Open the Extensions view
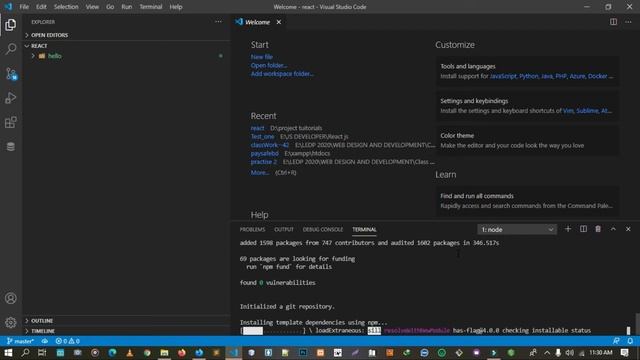This screenshot has height=360, width=640. point(11,122)
